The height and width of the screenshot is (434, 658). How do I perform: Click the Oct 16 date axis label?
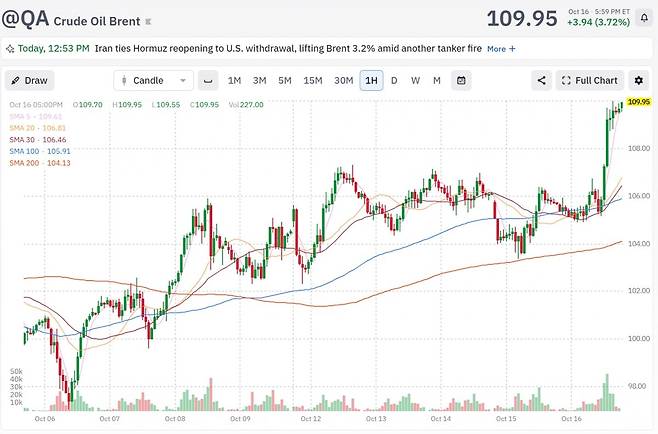point(571,418)
